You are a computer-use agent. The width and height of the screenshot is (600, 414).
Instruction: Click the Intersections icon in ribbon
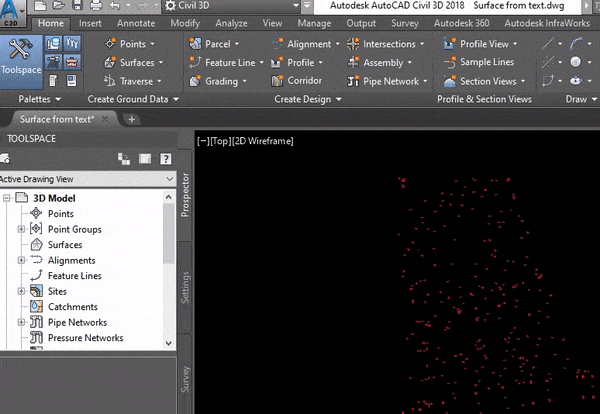pyautogui.click(x=353, y=44)
